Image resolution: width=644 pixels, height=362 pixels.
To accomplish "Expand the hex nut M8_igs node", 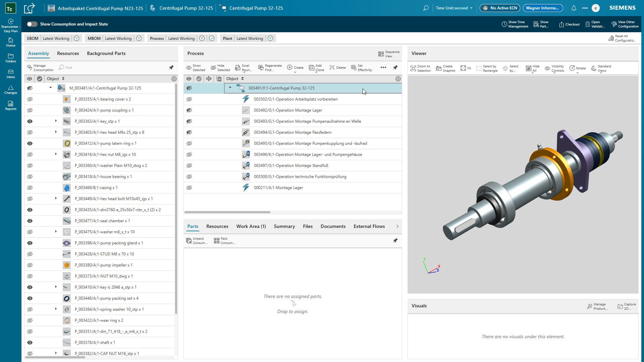I will pos(56,154).
